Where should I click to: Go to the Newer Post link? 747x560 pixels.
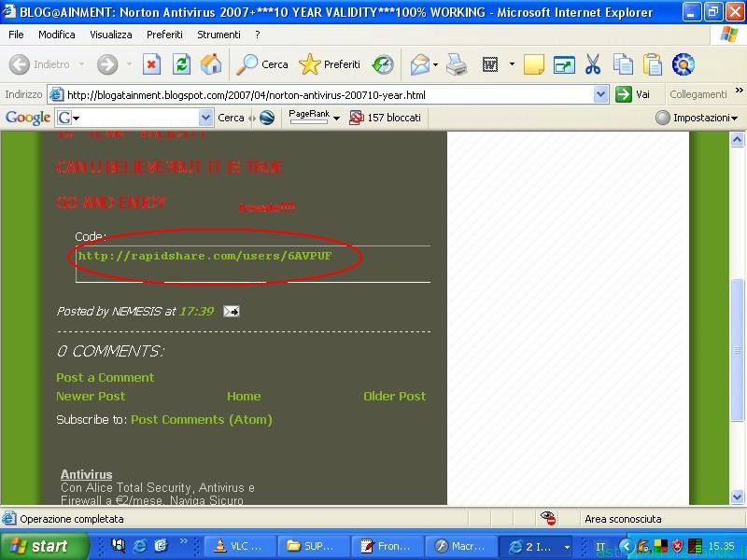pyautogui.click(x=91, y=396)
